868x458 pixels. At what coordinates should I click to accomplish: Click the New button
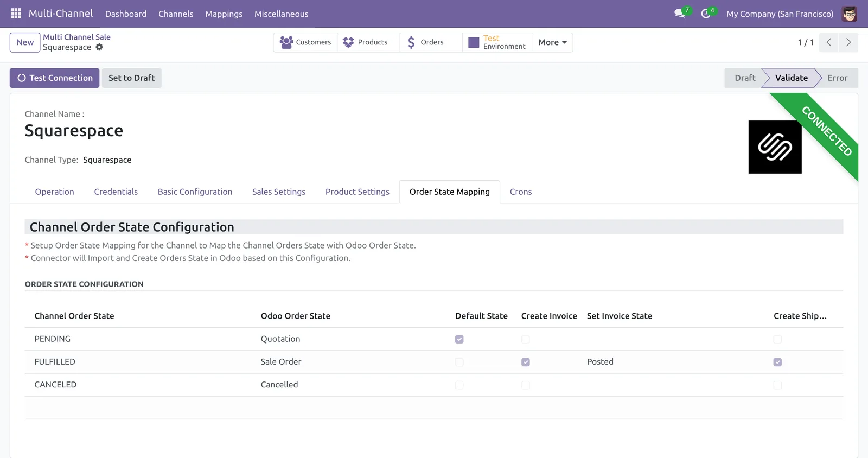[x=25, y=42]
